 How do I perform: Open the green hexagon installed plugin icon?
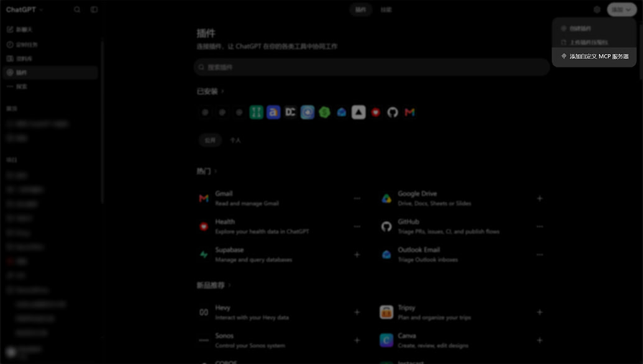(x=324, y=112)
